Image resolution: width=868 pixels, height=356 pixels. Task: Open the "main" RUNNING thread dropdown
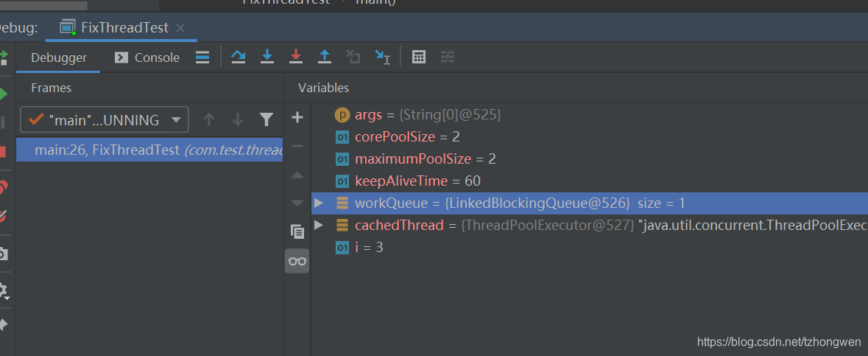104,120
